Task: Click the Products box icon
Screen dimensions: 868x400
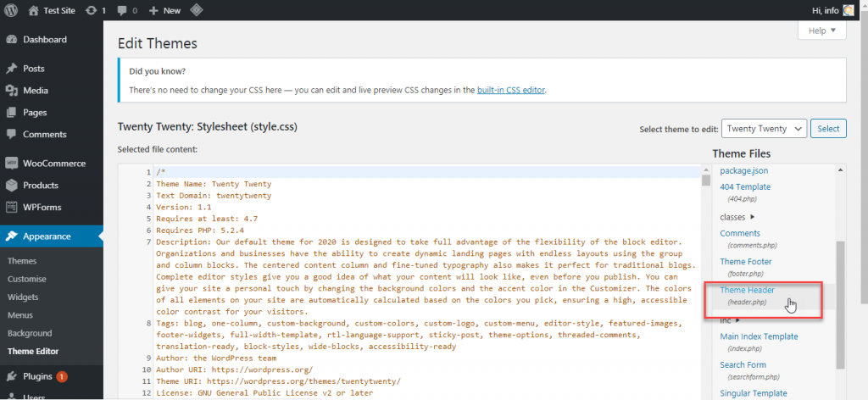Action: (11, 186)
